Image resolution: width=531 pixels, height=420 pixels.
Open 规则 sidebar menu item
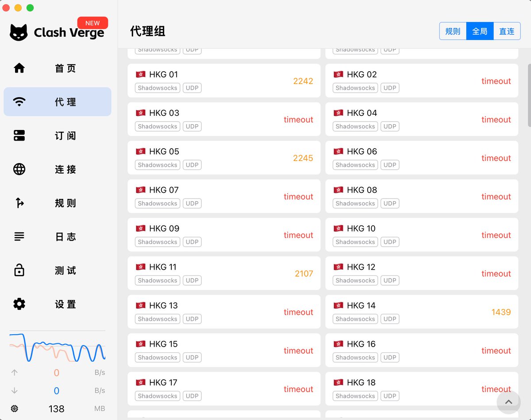point(58,203)
